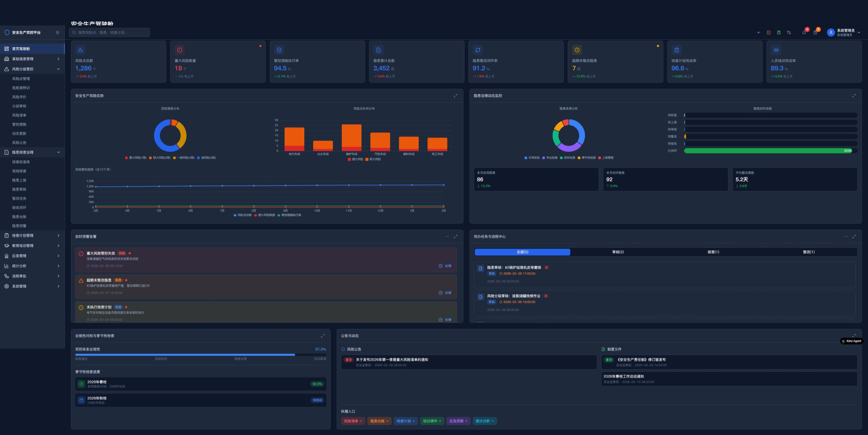Click the blue plus icon in header
This screenshot has height=435, width=868.
(759, 33)
